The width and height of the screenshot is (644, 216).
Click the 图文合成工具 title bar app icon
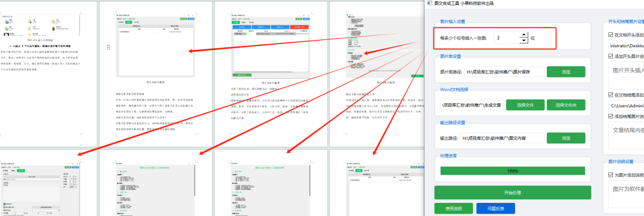pos(429,3)
